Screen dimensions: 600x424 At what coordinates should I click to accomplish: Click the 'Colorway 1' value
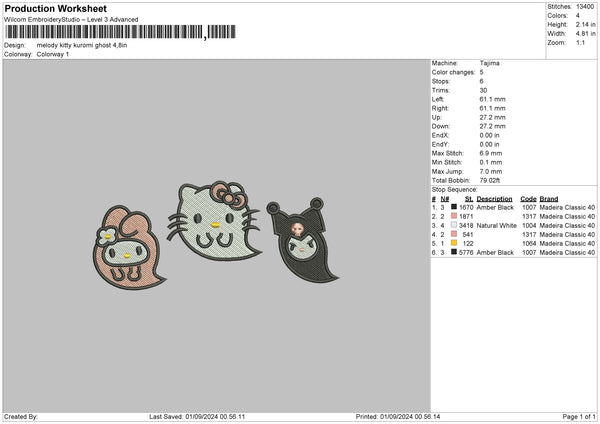click(x=53, y=54)
